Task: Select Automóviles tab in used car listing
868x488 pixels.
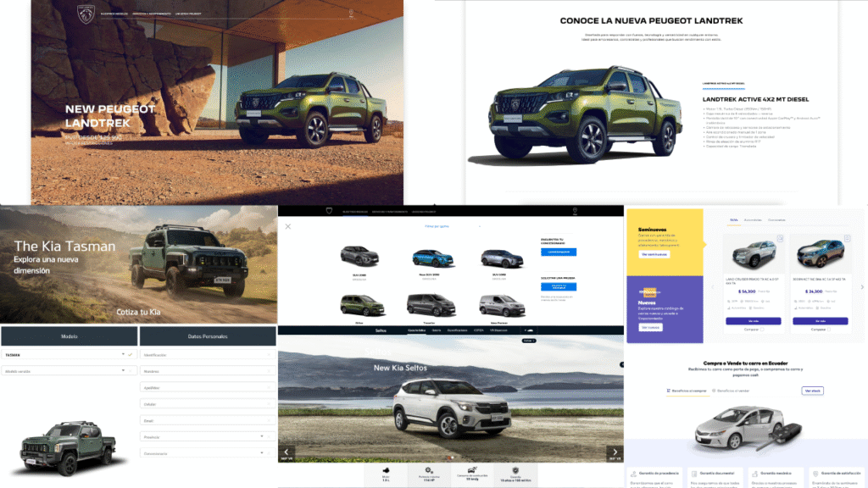Action: 753,220
